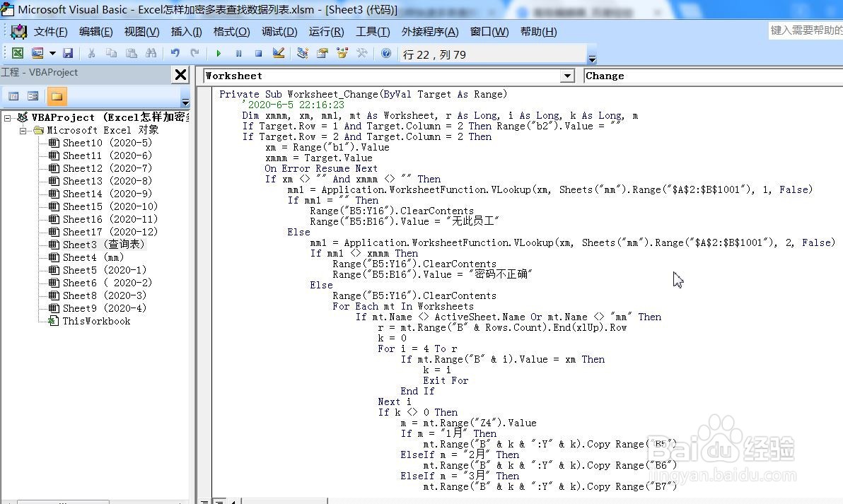843x504 pixels.
Task: Click the View Code icon in project panel
Action: click(14, 96)
